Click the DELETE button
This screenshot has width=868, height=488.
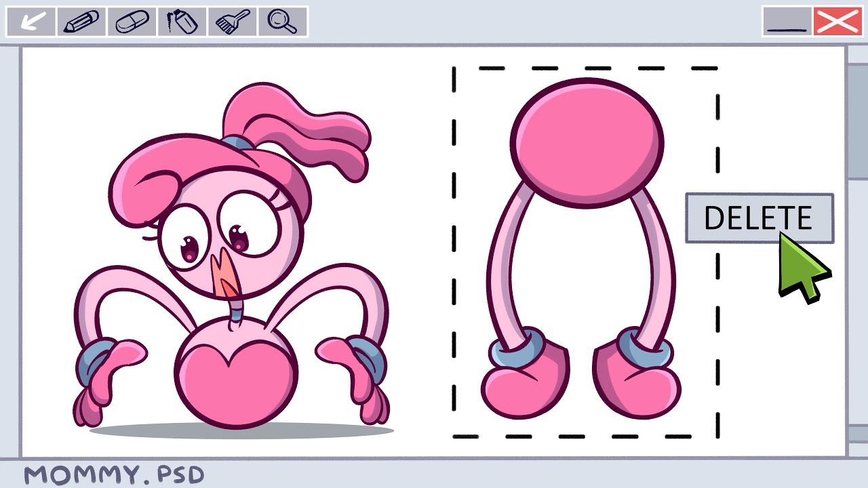(759, 218)
